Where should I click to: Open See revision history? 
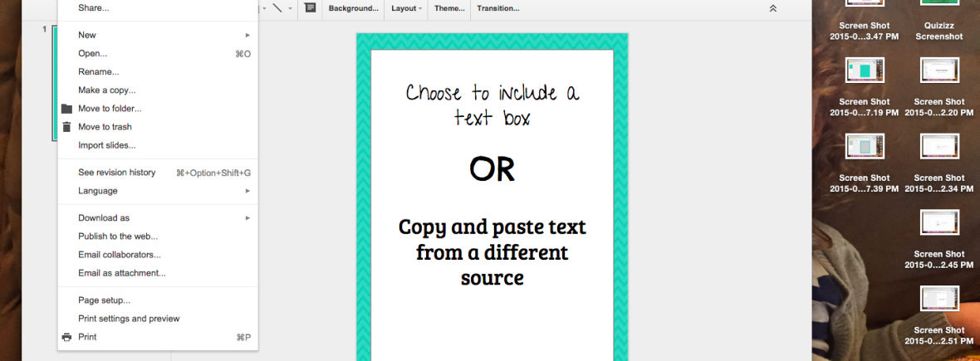pyautogui.click(x=158, y=173)
